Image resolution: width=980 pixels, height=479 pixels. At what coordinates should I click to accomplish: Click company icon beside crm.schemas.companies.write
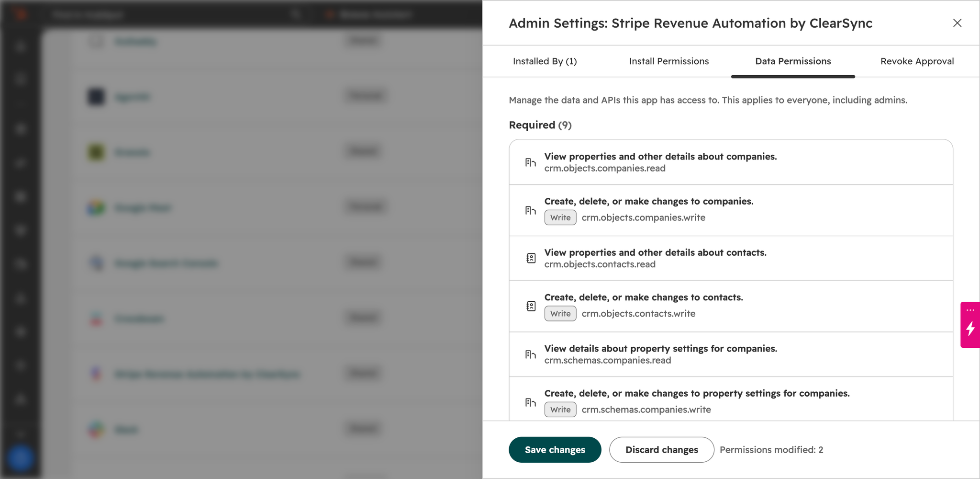pos(530,402)
